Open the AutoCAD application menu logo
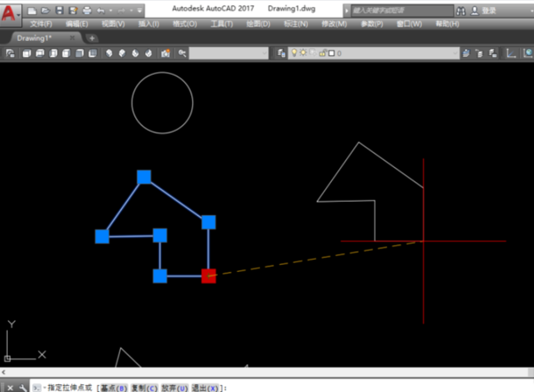The image size is (534, 392). pyautogui.click(x=12, y=13)
